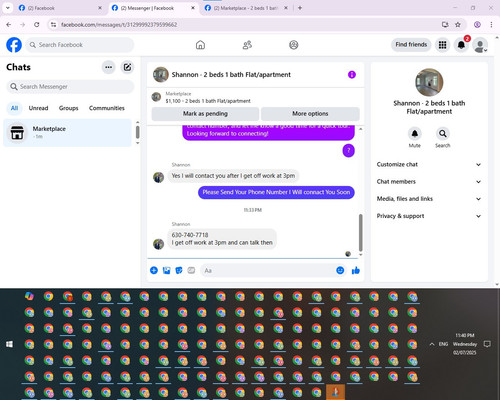The width and height of the screenshot is (500, 400).
Task: Click the message with number 630-740-7718
Action: click(x=222, y=239)
